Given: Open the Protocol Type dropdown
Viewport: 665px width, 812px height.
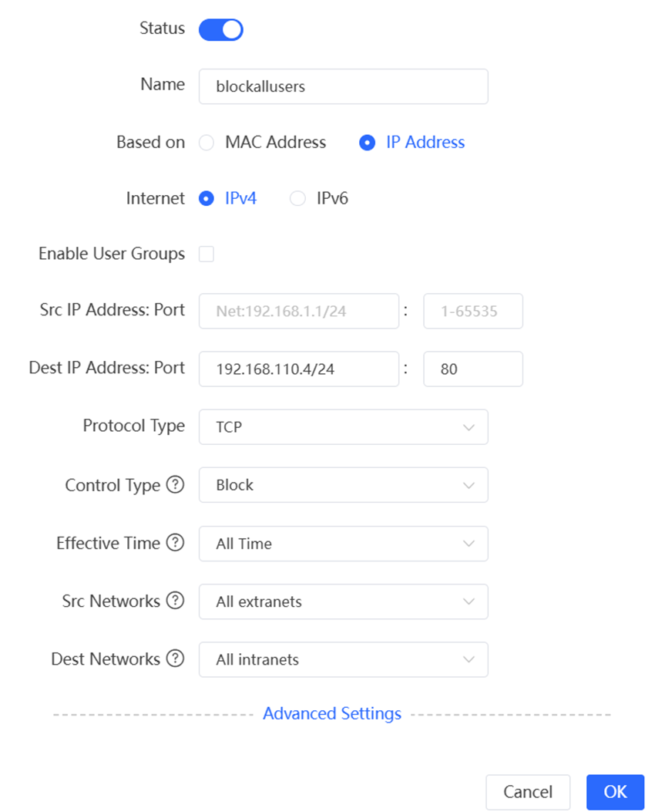Looking at the screenshot, I should (x=343, y=426).
